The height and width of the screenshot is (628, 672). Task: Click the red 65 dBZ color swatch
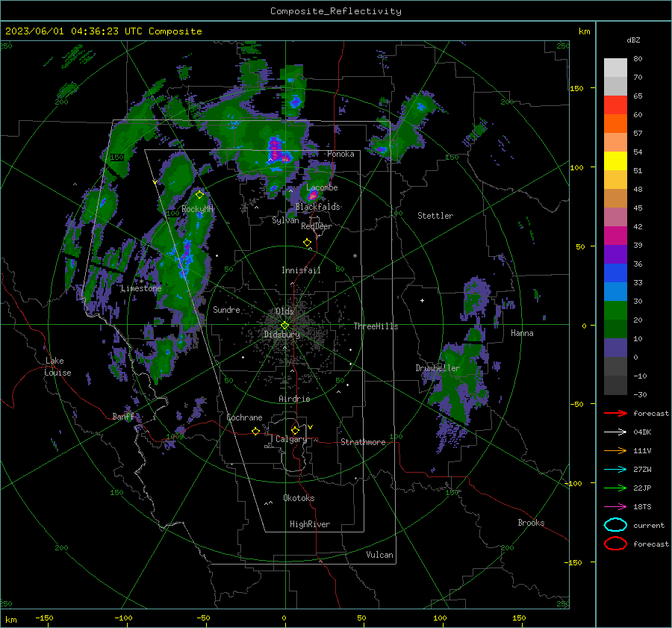[615, 105]
